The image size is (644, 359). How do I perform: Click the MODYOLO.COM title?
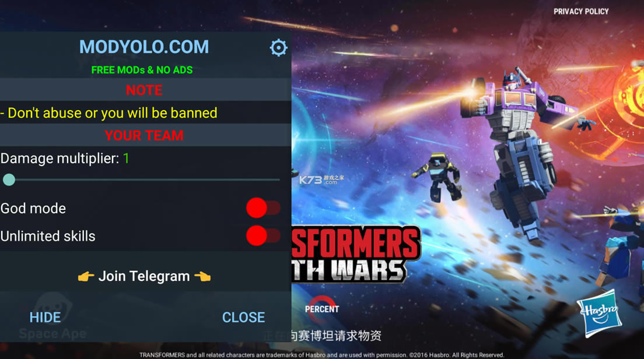point(144,47)
